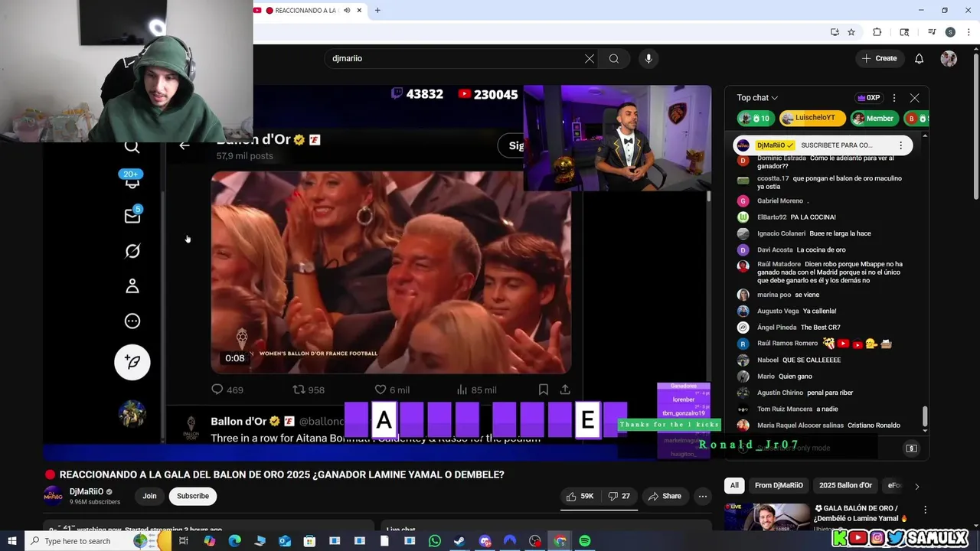Open the 0XP crown points badge
This screenshot has width=980, height=551.
(x=868, y=98)
